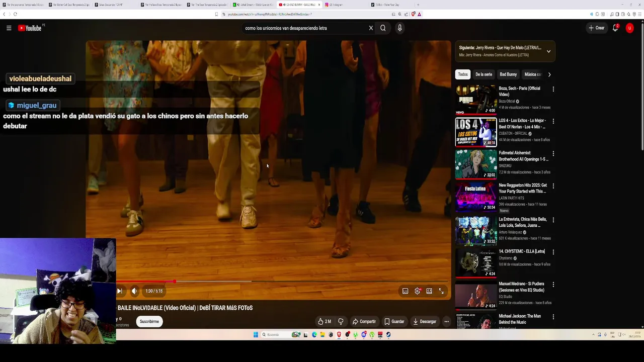Save the video with Guardar
This screenshot has width=644, height=362.
pos(394,321)
